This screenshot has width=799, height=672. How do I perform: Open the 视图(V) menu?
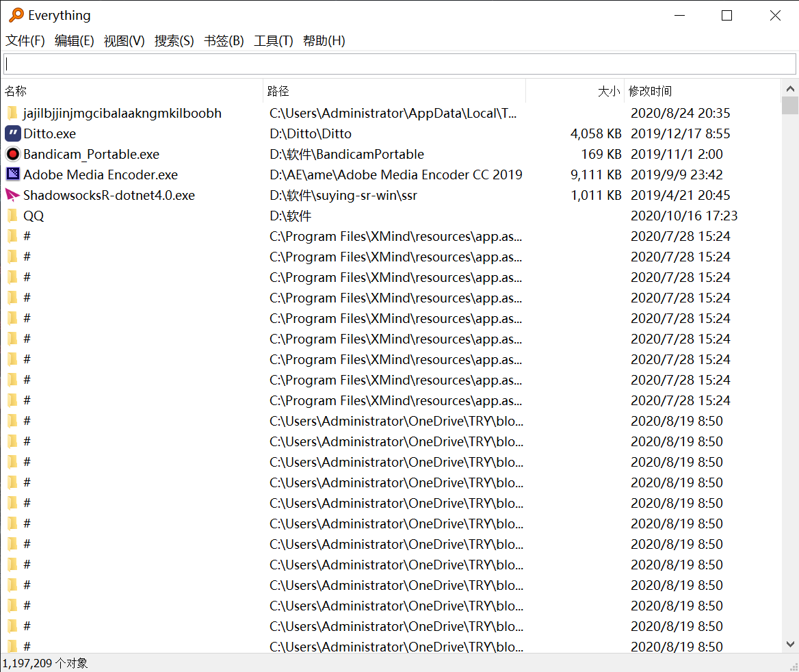125,41
